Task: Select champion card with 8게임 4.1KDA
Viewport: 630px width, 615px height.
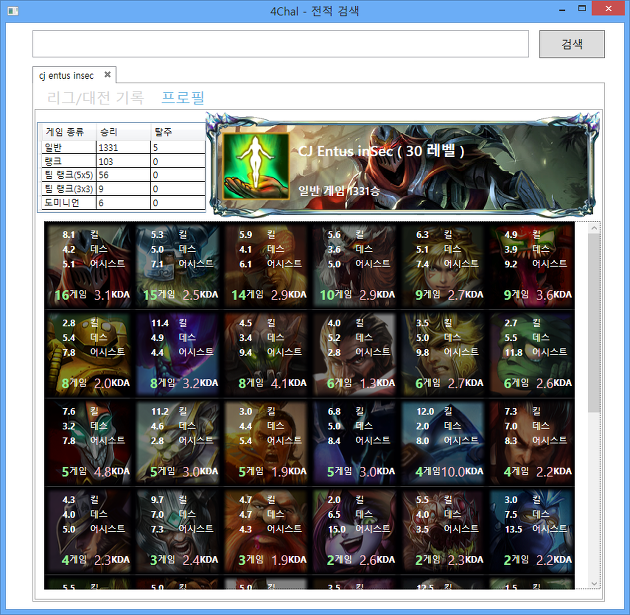Action: (266, 354)
